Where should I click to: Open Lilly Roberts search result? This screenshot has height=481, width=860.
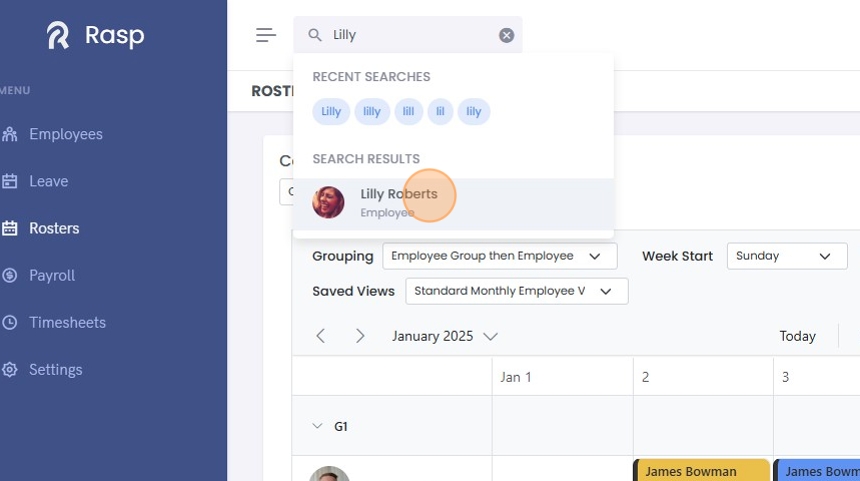(x=453, y=203)
